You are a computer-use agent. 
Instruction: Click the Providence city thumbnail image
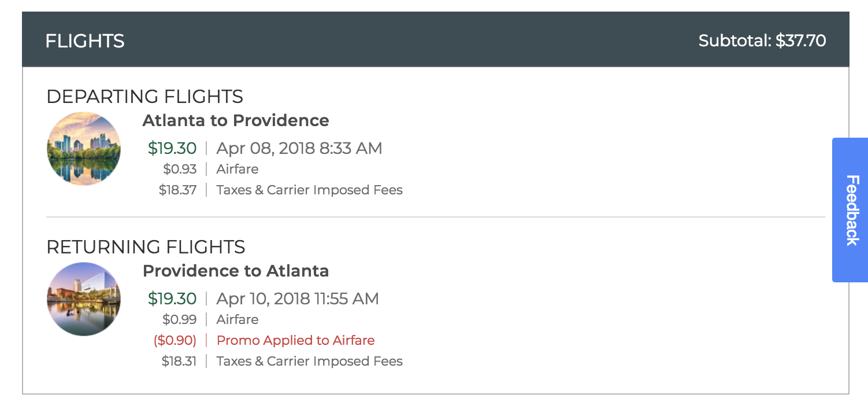coord(84,299)
